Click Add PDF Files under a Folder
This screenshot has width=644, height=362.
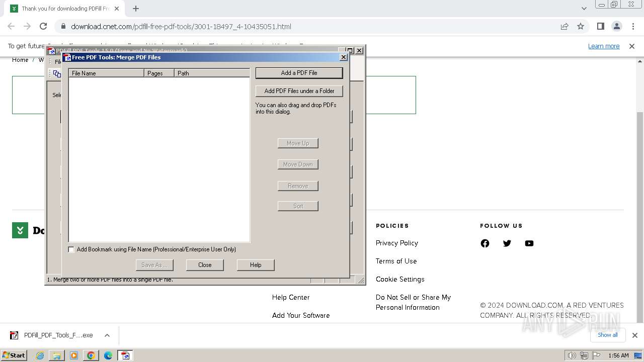(299, 91)
